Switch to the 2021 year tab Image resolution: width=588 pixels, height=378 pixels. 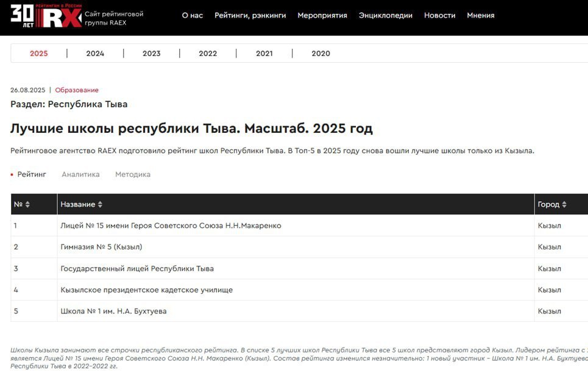pos(264,54)
